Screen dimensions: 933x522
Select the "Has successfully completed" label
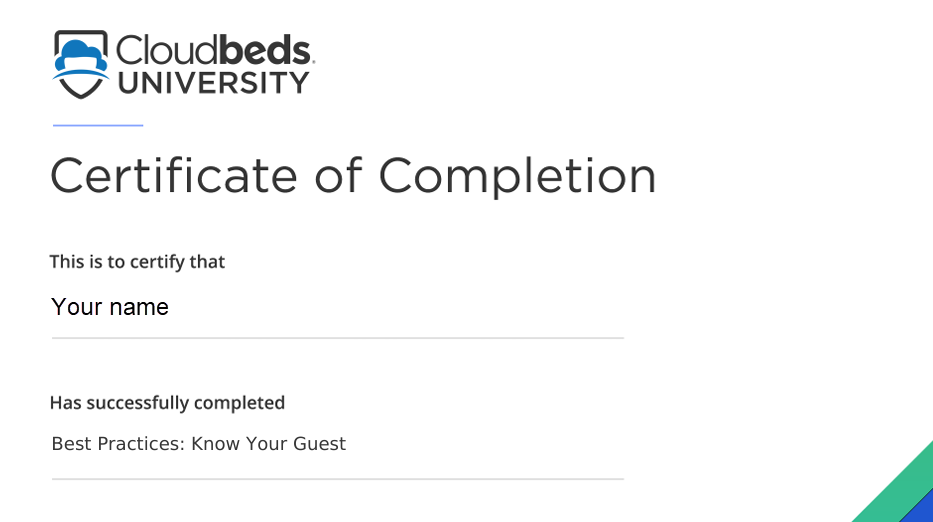tap(167, 403)
